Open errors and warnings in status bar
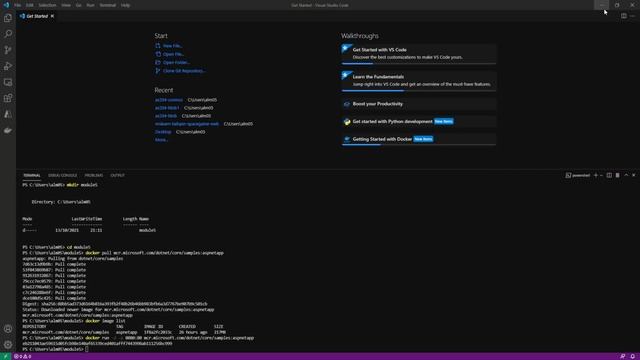The height and width of the screenshot is (360, 640). (x=22, y=356)
